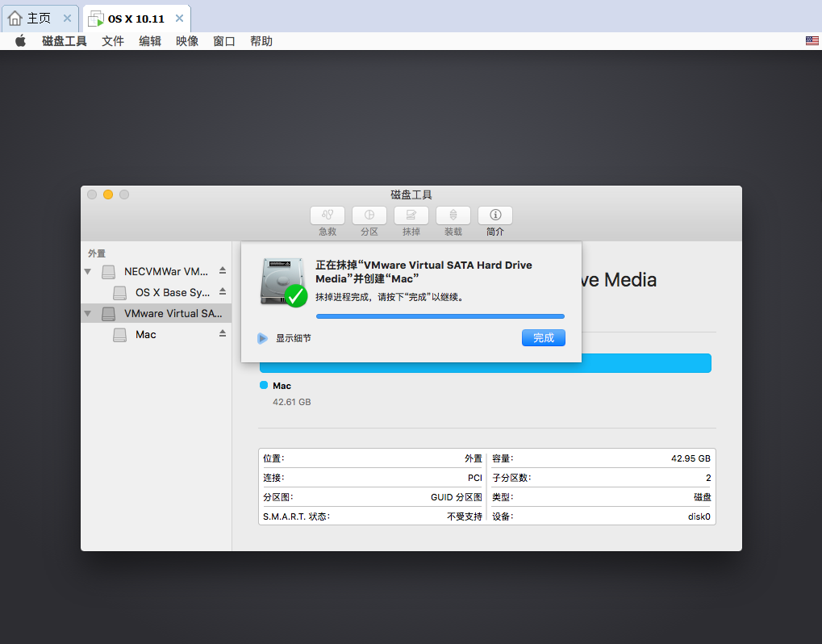The image size is (822, 644).
Task: Click the 完成 button
Action: (x=544, y=337)
